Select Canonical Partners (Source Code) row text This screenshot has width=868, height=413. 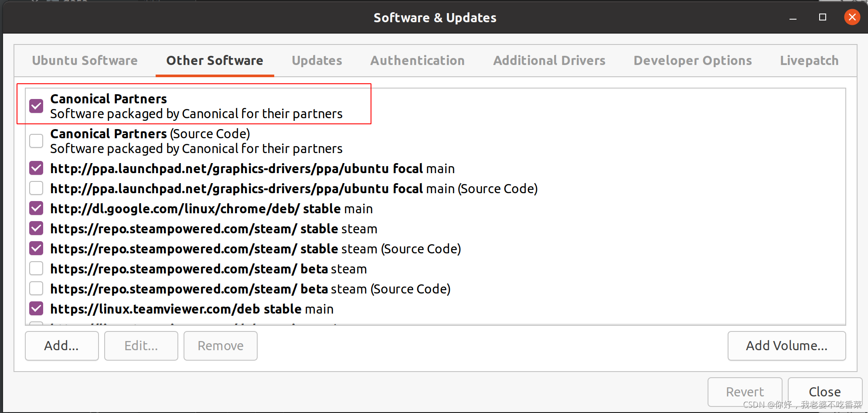(x=196, y=141)
